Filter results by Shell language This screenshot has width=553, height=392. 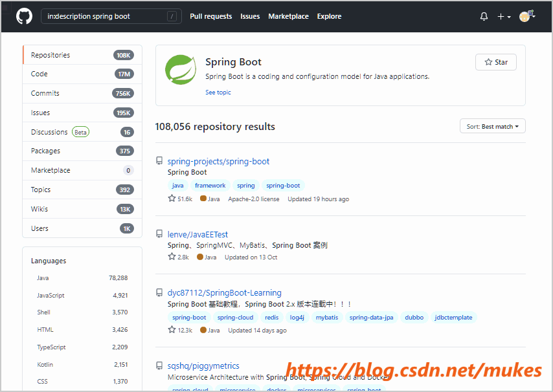(x=82, y=312)
